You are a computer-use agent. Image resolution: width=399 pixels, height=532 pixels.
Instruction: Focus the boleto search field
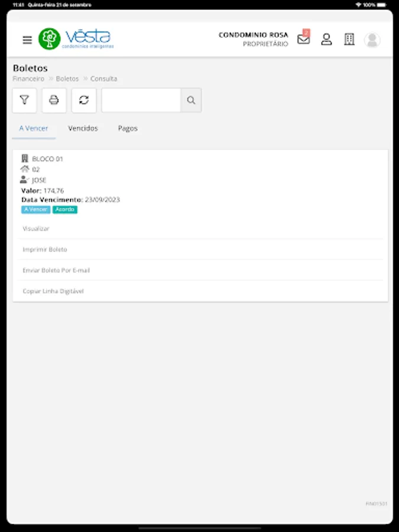[x=141, y=100]
